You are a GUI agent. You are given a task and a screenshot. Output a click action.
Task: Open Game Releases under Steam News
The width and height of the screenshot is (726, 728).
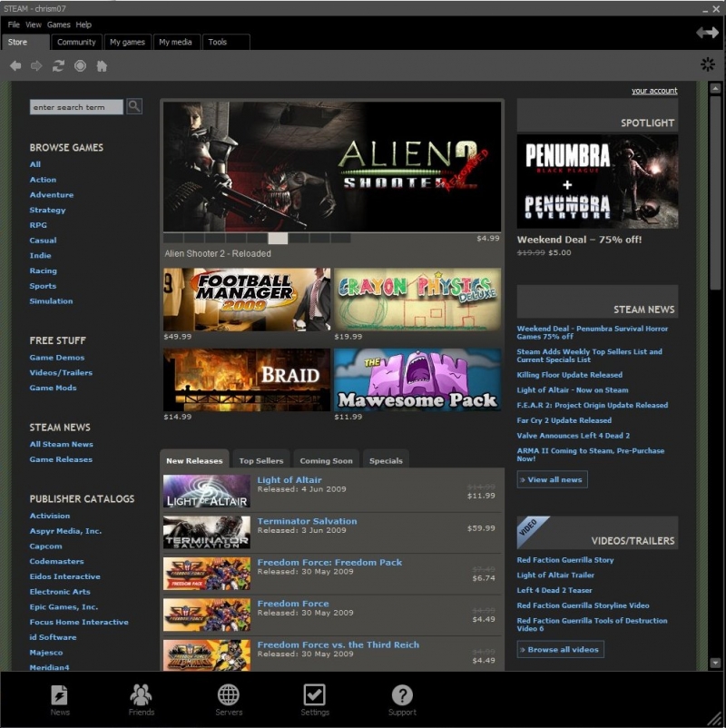tap(61, 459)
